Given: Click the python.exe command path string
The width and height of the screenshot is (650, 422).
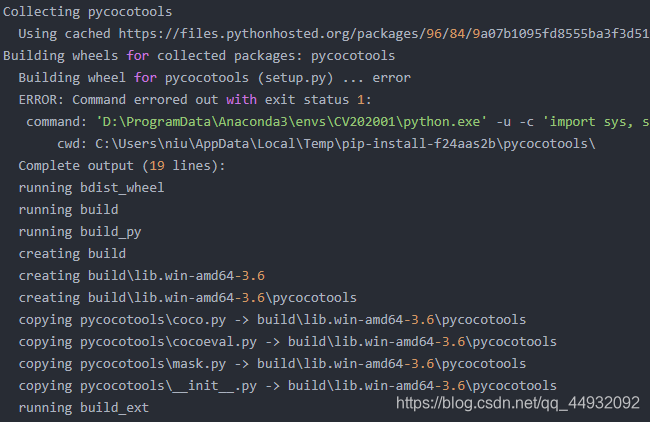Looking at the screenshot, I should [x=291, y=121].
